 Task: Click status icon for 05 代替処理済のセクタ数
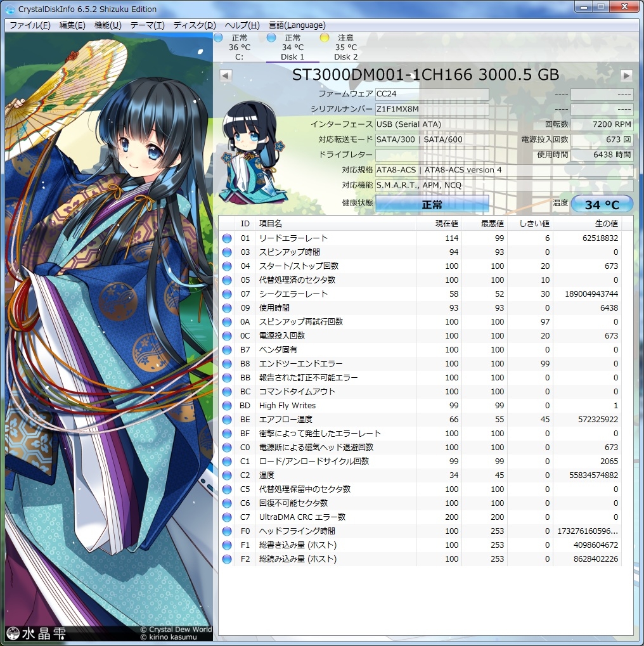point(227,280)
